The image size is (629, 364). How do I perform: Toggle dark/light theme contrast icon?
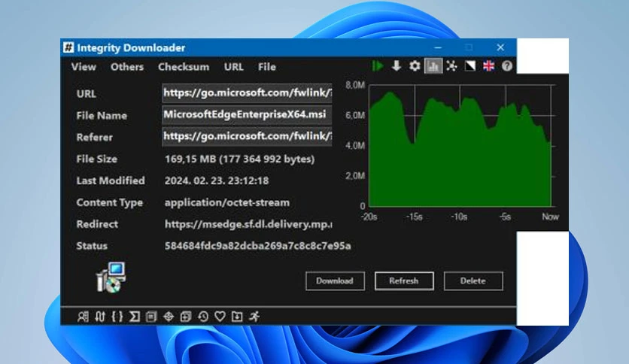470,66
